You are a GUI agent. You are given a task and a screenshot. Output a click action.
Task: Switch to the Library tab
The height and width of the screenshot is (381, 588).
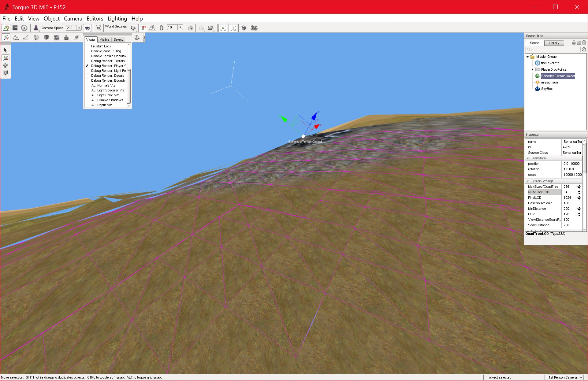coord(554,43)
